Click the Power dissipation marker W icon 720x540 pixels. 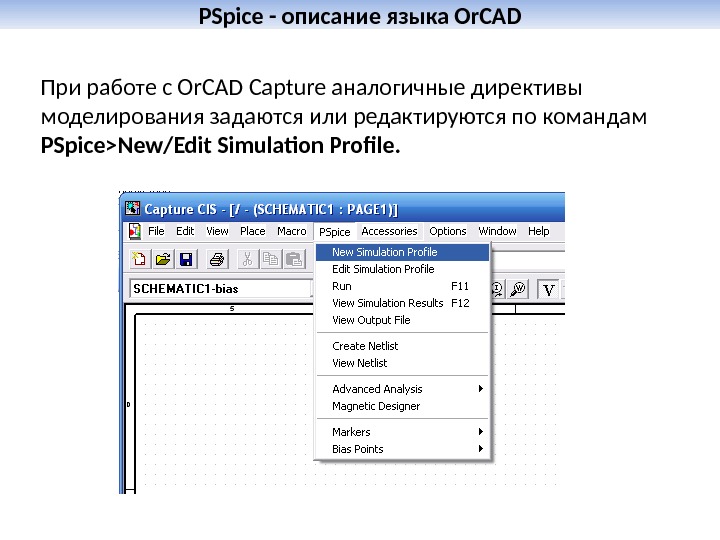click(x=518, y=289)
